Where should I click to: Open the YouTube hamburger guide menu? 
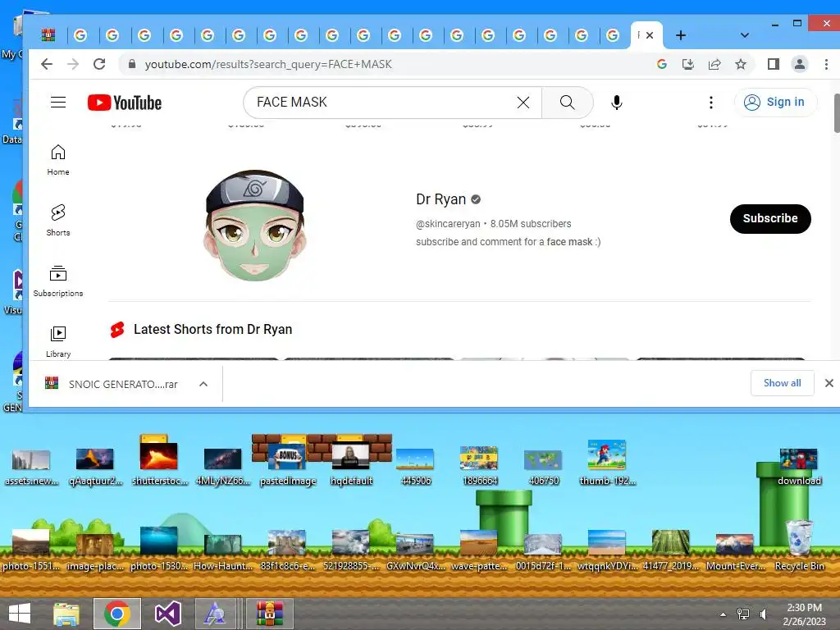pyautogui.click(x=58, y=103)
